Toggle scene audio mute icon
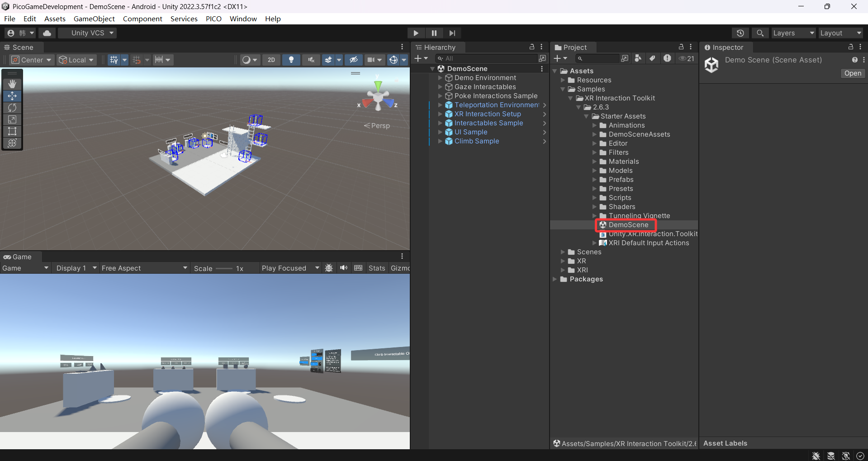Screen dimensions: 868x461 [311, 60]
